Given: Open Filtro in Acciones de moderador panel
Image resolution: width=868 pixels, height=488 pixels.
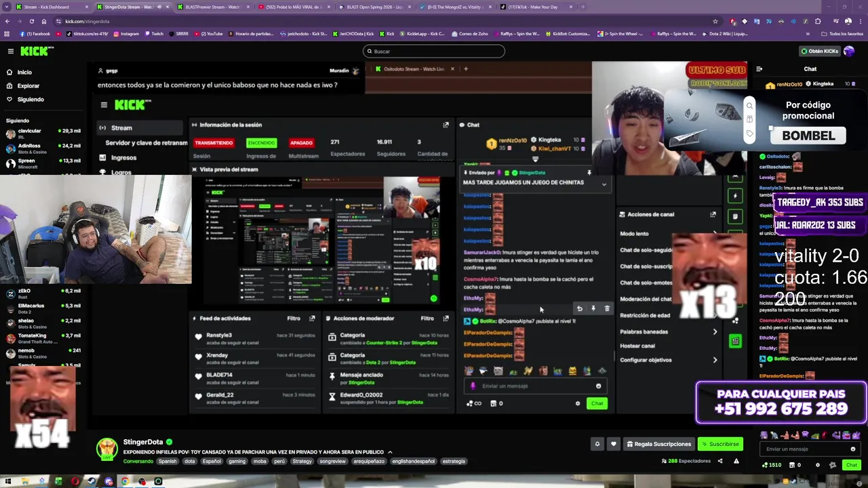Looking at the screenshot, I should pos(427,318).
